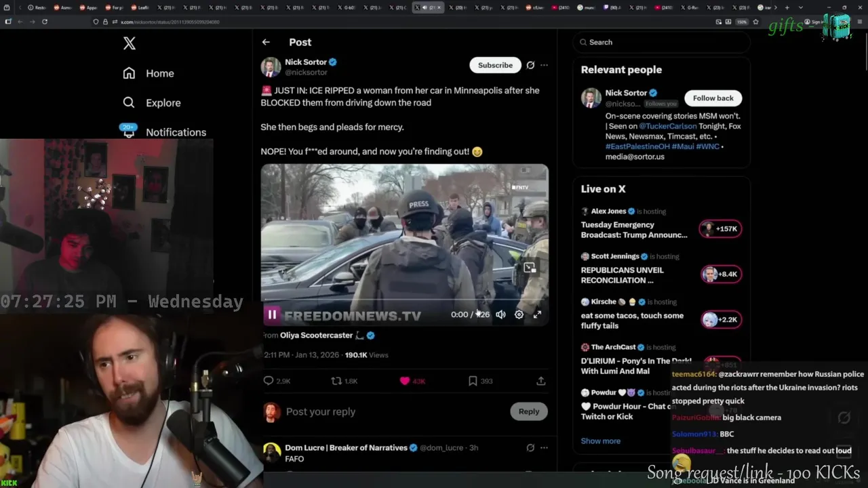Click the reply comment icon
The width and height of the screenshot is (868, 488).
(269, 381)
